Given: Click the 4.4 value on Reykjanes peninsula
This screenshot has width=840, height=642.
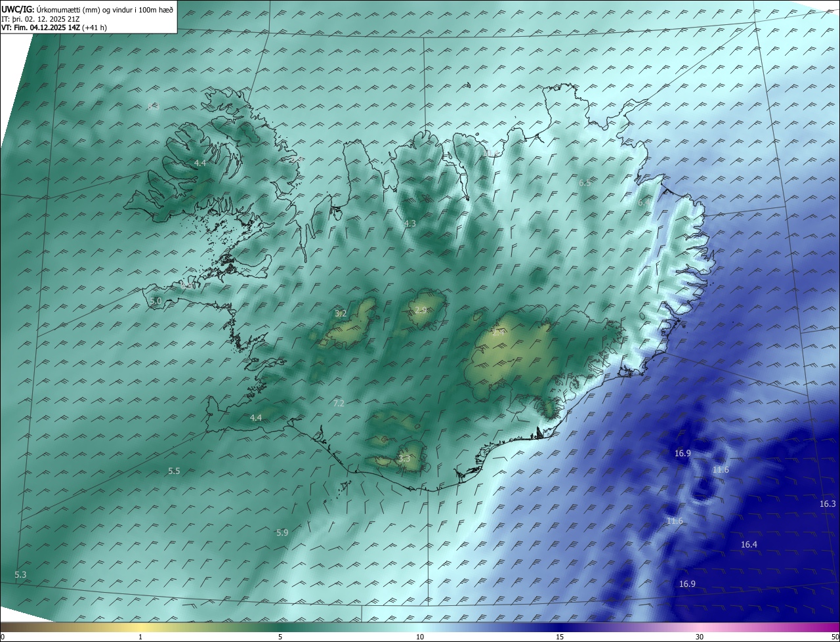Looking at the screenshot, I should 256,417.
